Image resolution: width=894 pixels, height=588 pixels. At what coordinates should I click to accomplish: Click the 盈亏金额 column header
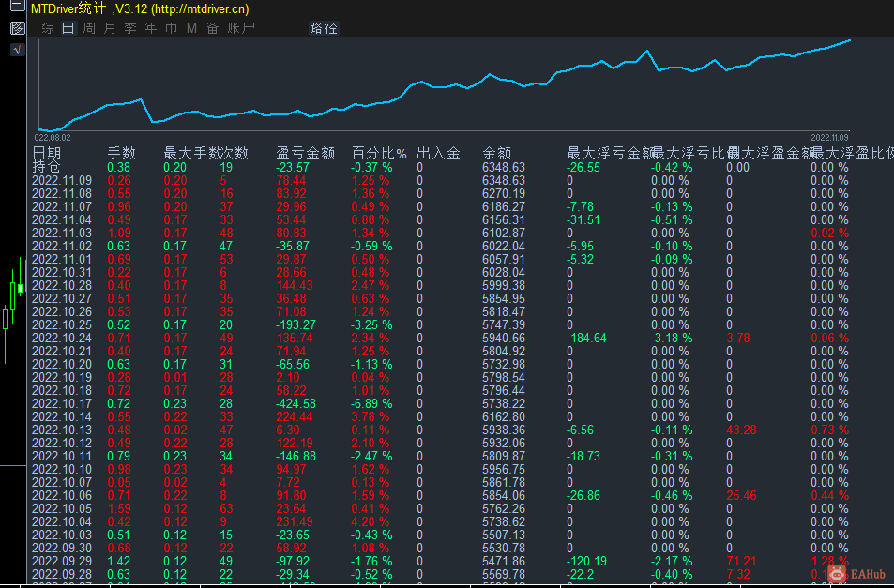(305, 153)
